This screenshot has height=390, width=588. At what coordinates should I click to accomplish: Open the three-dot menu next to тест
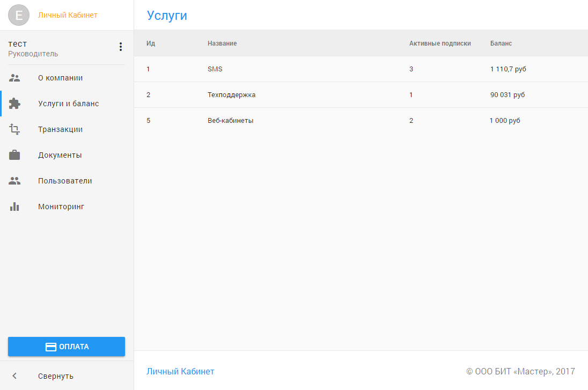coord(120,47)
